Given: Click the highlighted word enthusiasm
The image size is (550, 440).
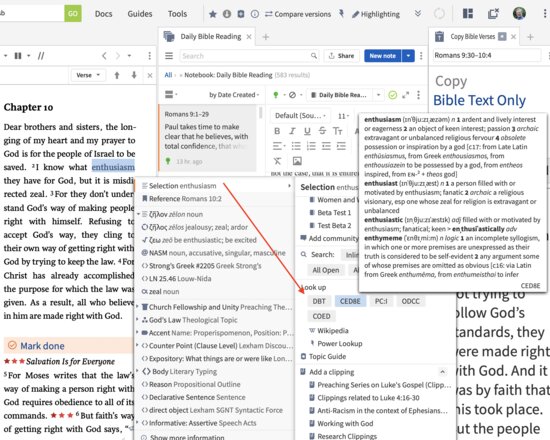Looking at the screenshot, I should (x=113, y=167).
